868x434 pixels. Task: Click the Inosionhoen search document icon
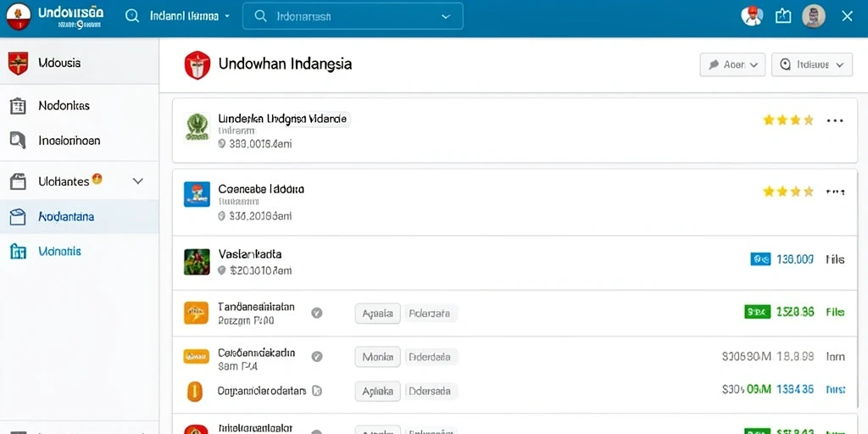point(18,141)
